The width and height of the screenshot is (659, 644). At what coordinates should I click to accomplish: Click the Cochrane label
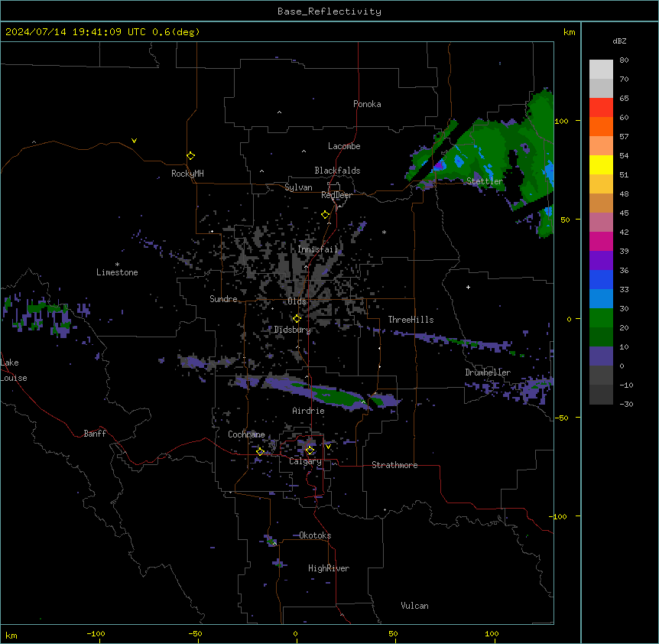[x=246, y=434]
